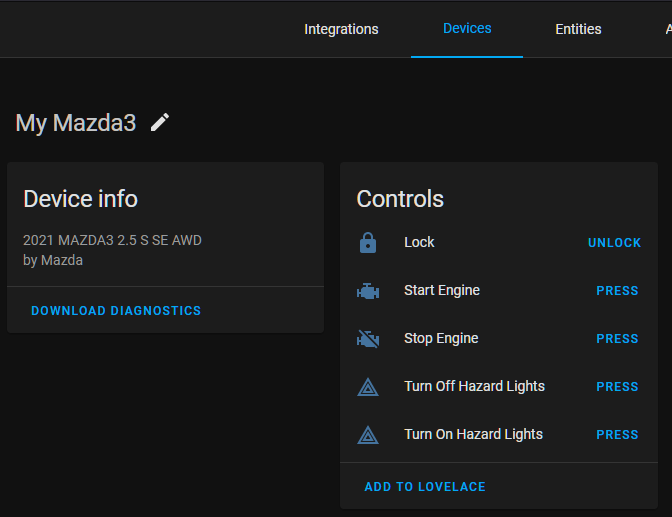Viewport: 672px width, 517px height.
Task: Open the Entities tab
Action: tap(578, 29)
